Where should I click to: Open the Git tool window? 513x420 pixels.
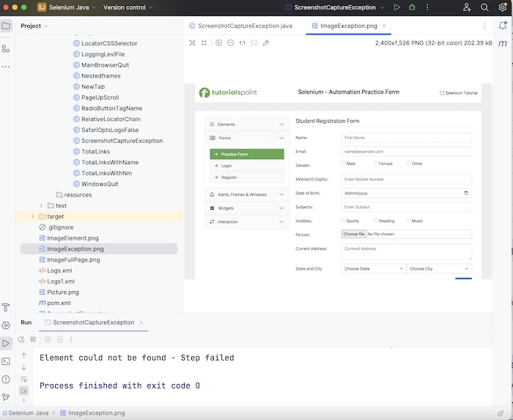pyautogui.click(x=7, y=397)
